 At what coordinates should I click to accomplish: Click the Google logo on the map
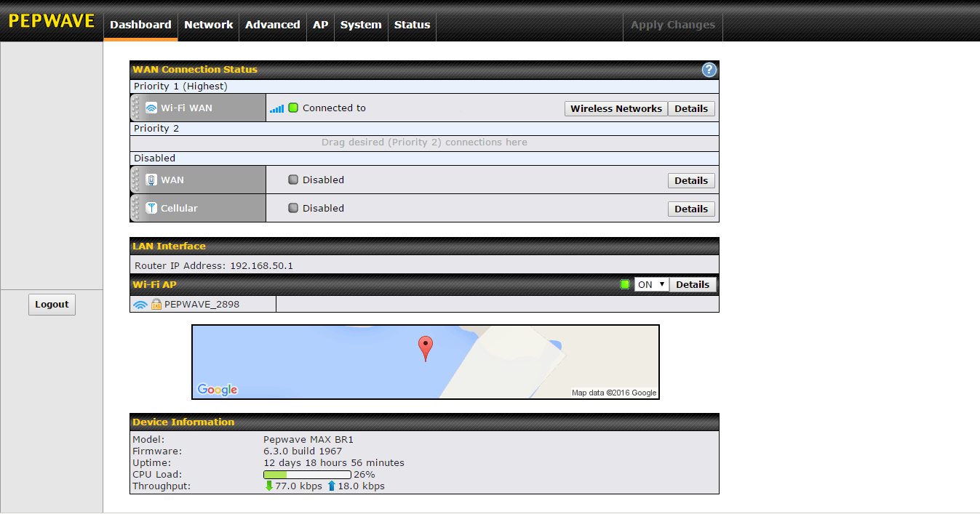pyautogui.click(x=218, y=390)
